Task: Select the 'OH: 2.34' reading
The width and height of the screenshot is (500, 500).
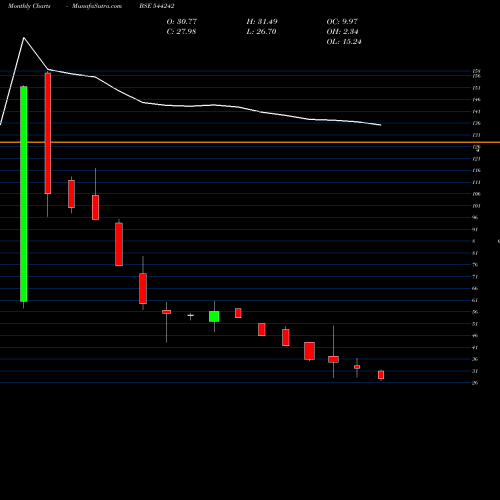Action: click(x=342, y=32)
